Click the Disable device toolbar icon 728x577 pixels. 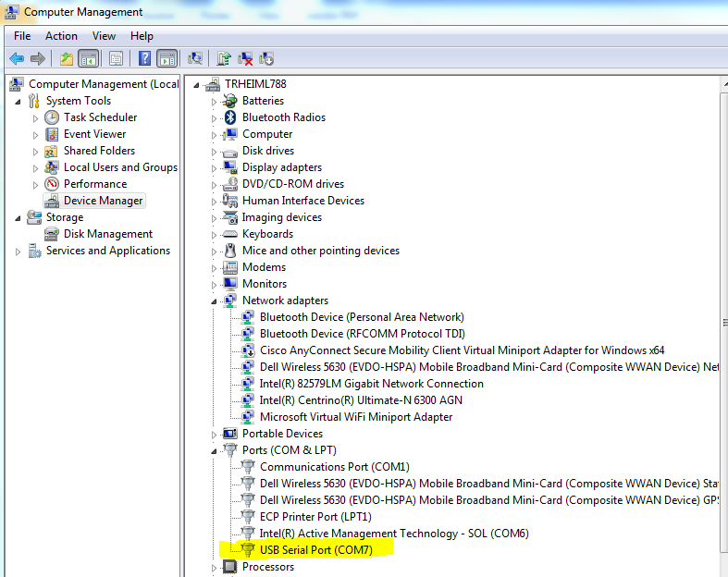(x=266, y=59)
